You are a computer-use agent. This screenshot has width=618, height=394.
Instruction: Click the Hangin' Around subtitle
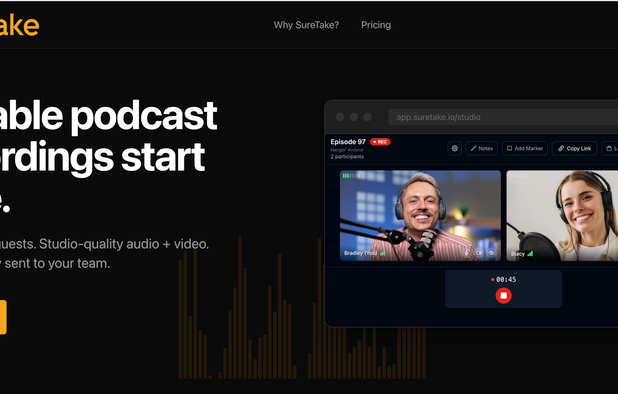pyautogui.click(x=346, y=150)
